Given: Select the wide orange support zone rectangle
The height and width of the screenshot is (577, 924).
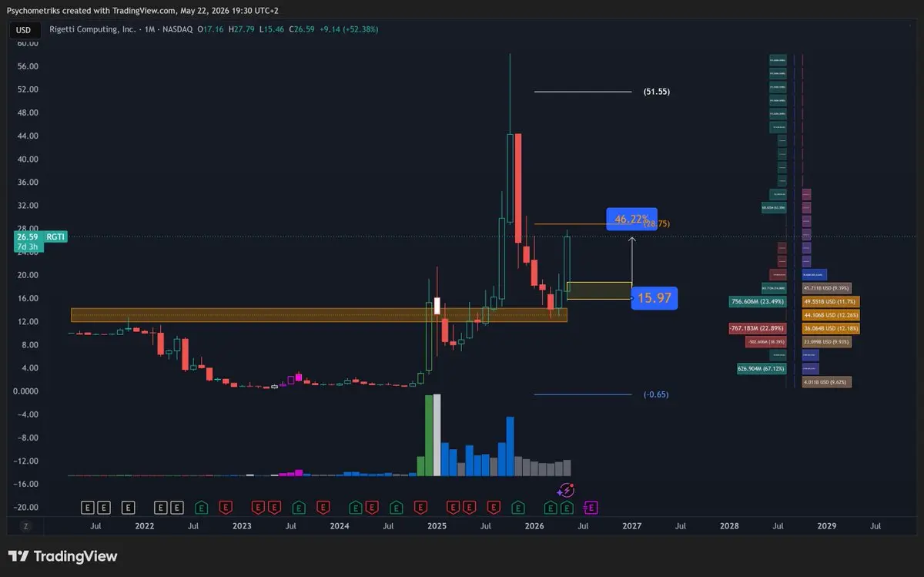Looking at the screenshot, I should point(319,315).
